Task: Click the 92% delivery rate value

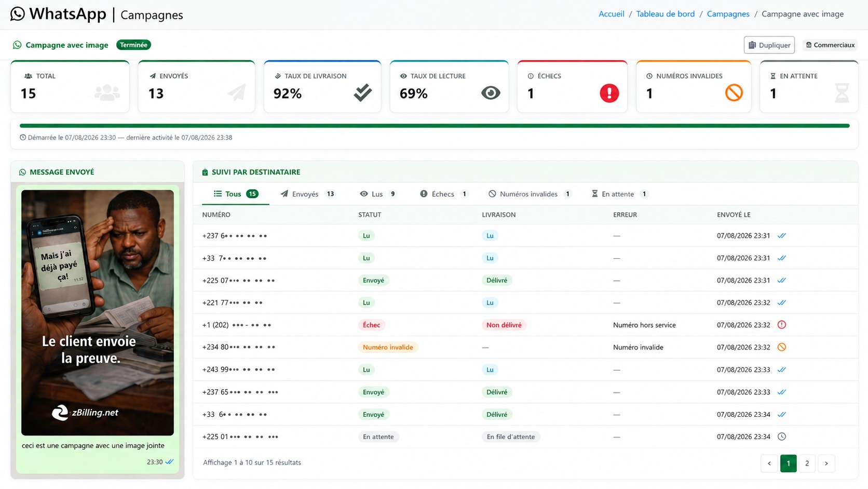Action: [x=288, y=94]
